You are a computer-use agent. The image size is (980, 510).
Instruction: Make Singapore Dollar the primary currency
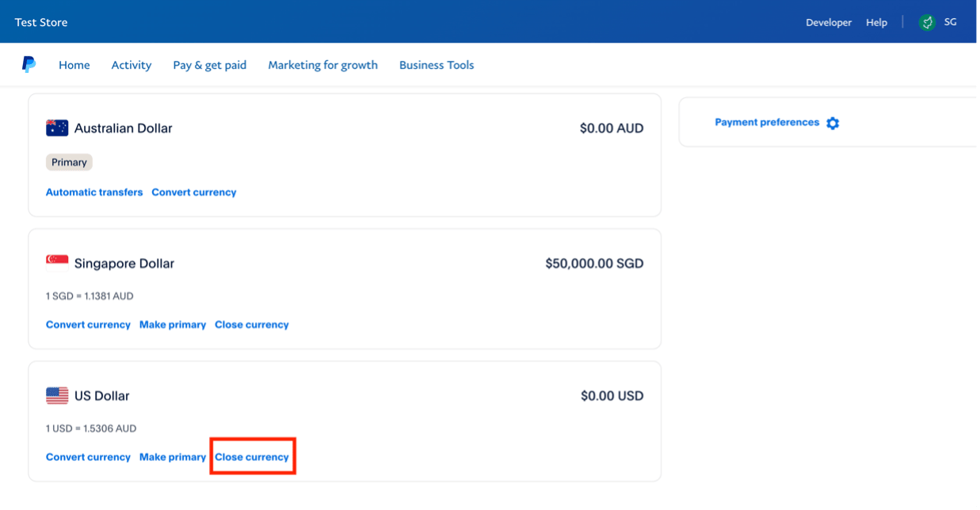173,325
